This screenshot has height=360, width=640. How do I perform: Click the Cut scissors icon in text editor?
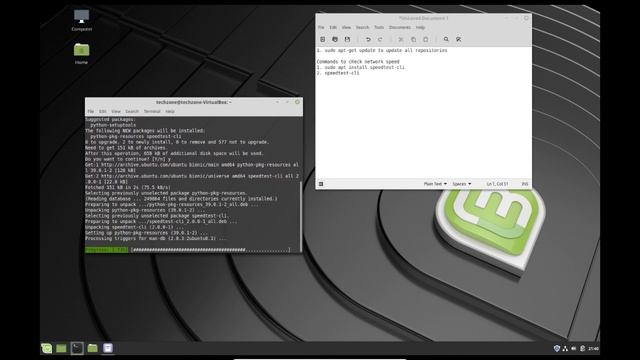click(x=401, y=39)
